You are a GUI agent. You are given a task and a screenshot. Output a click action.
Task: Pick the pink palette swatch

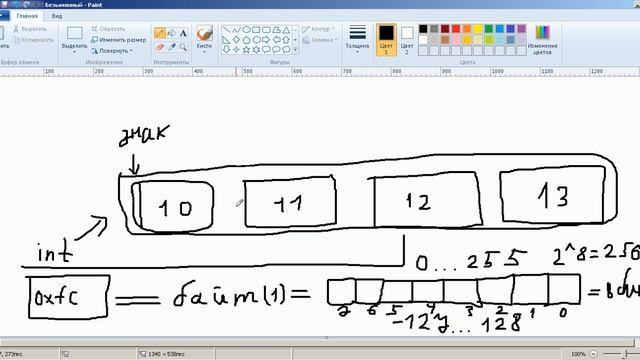click(x=456, y=40)
